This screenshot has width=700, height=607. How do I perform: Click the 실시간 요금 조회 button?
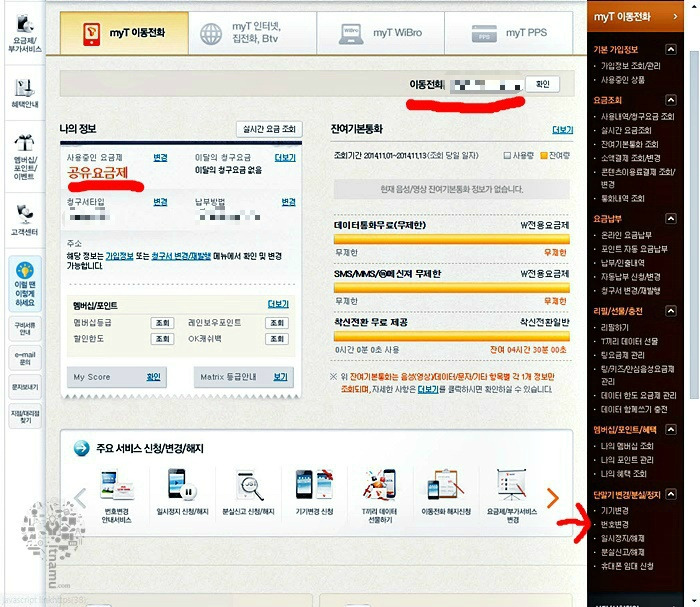[269, 129]
